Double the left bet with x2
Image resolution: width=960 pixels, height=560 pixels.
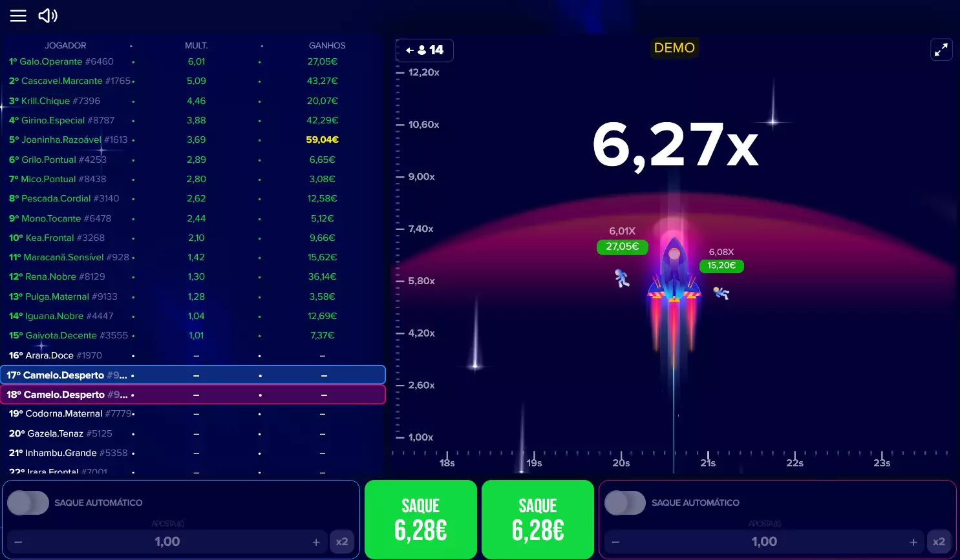coord(342,542)
